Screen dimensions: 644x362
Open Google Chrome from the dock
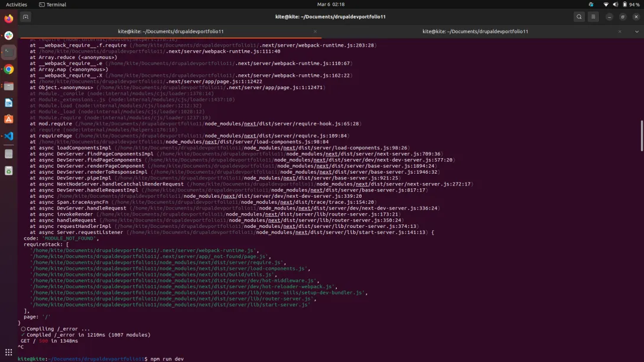pyautogui.click(x=8, y=69)
